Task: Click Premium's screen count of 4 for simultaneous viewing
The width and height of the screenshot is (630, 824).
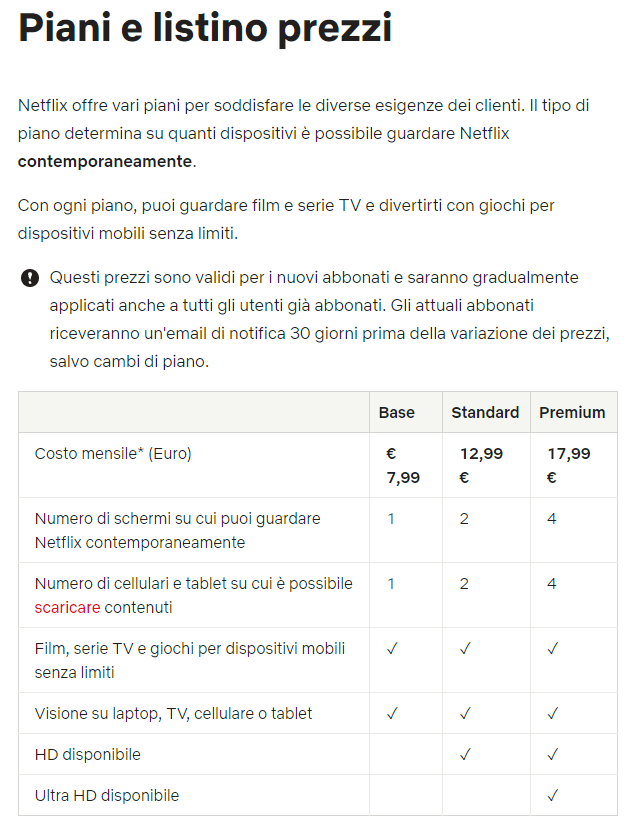Action: (x=552, y=519)
